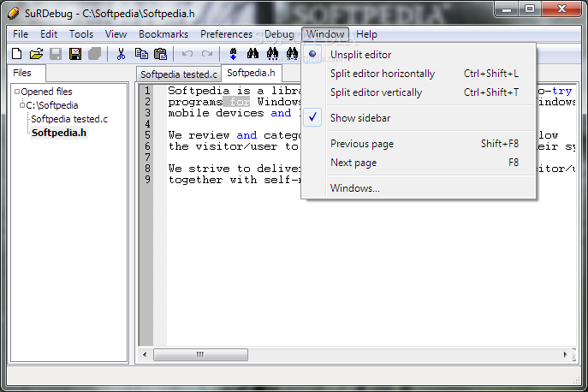Open the View menu
Viewport: 588px width, 392px height.
116,34
